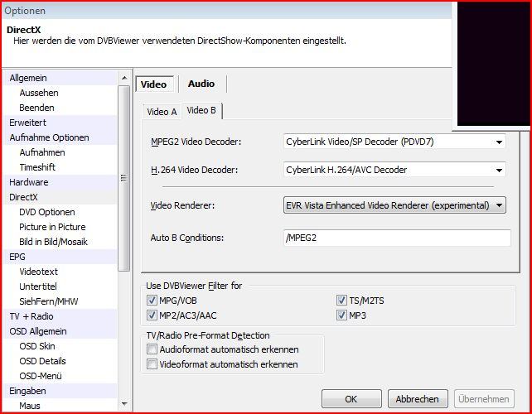
Task: Open the Videotext settings page
Action: [x=60, y=272]
